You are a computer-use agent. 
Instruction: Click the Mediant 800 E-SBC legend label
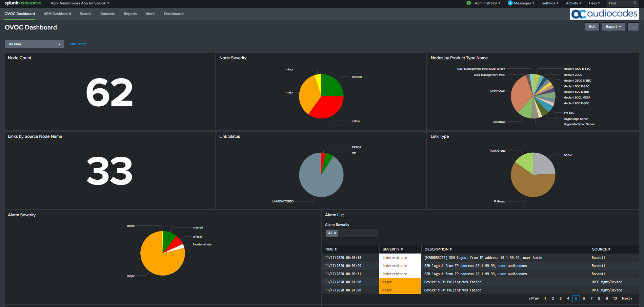[x=576, y=104]
